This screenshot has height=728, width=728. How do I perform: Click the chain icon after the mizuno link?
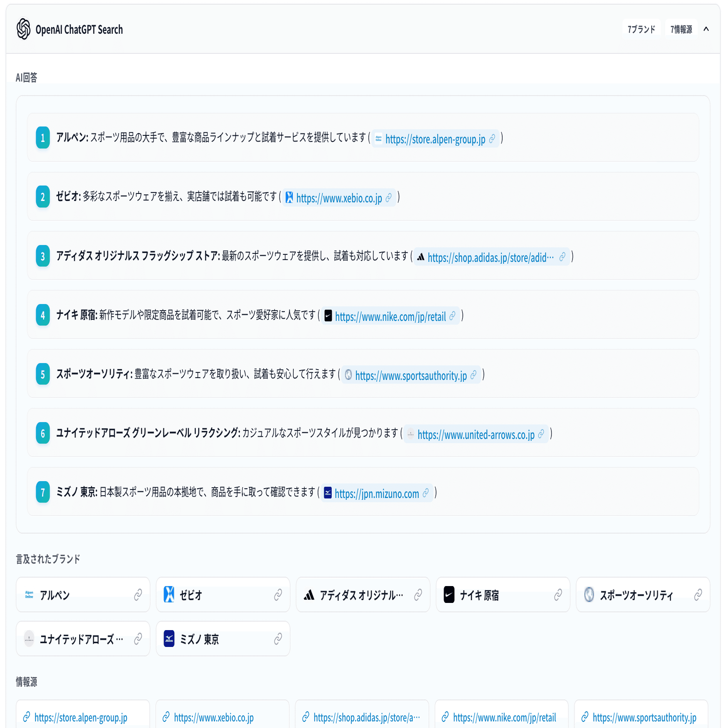425,493
